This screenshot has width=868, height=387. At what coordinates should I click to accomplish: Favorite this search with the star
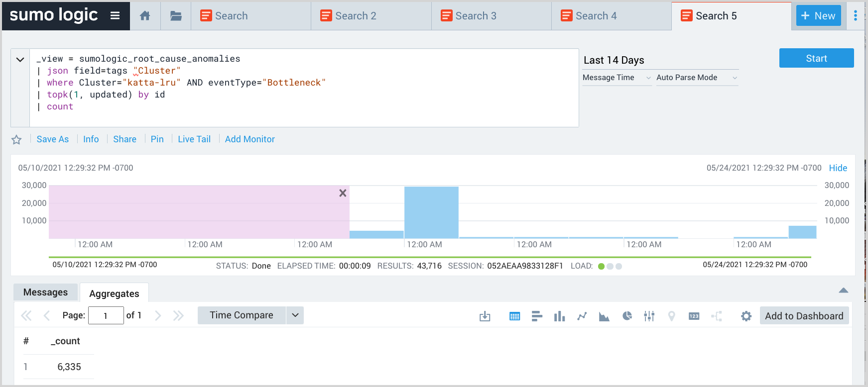[x=16, y=140]
